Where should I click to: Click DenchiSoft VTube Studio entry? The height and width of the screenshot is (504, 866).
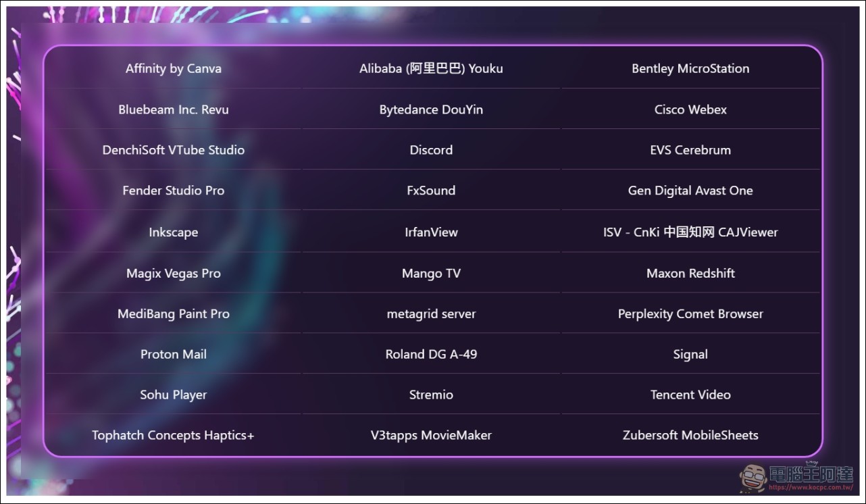(x=174, y=150)
